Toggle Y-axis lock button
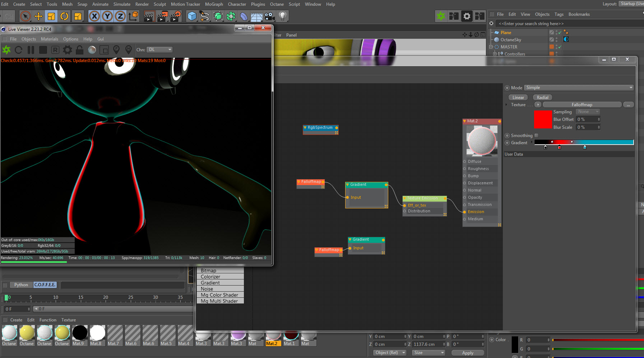The width and height of the screenshot is (644, 358). click(x=107, y=16)
